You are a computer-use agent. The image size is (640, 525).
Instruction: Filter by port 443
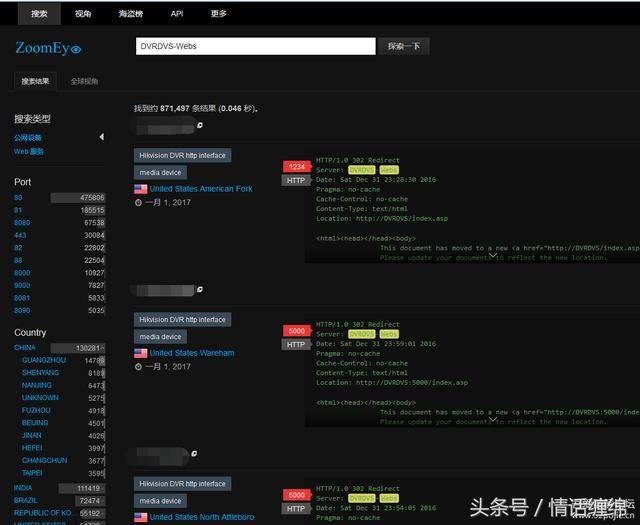pyautogui.click(x=20, y=236)
